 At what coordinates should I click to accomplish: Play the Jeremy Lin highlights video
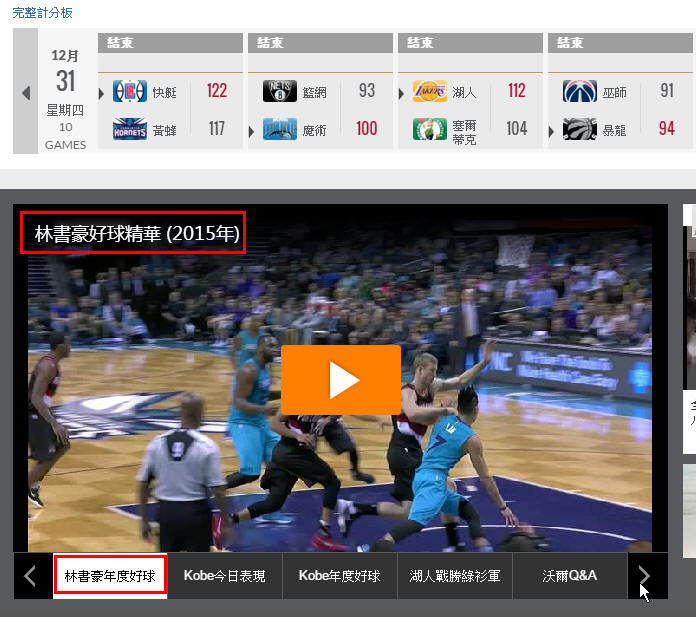pos(340,380)
